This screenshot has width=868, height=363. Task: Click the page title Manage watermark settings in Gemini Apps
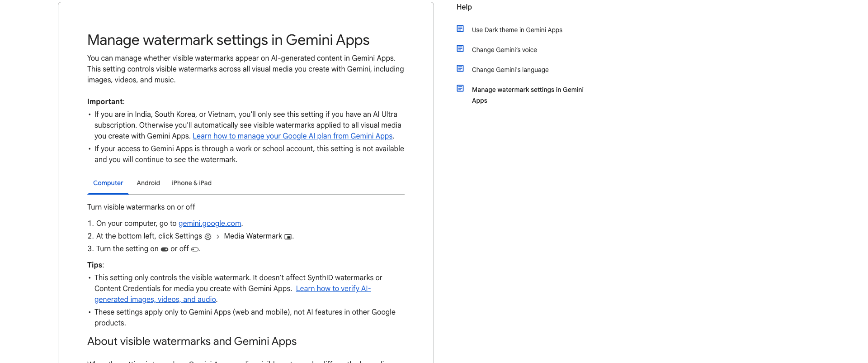[x=228, y=40]
